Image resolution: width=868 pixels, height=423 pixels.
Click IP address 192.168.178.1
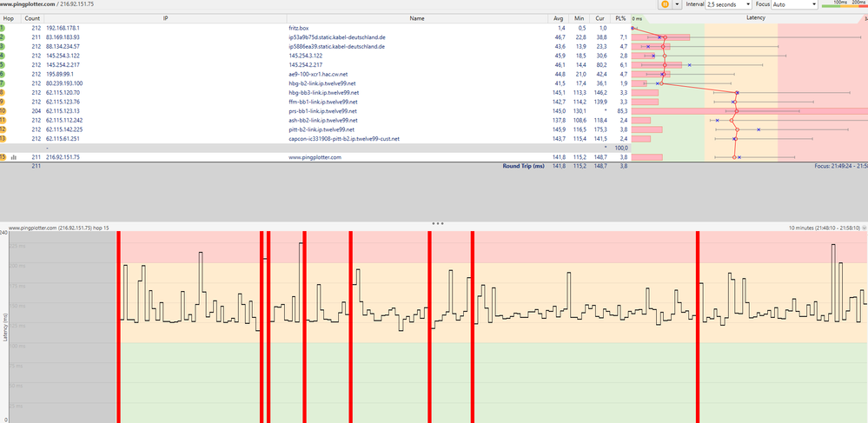[x=63, y=28]
